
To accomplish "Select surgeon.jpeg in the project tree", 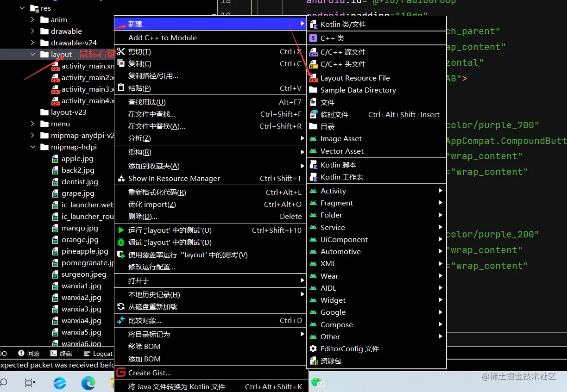I will click(84, 274).
